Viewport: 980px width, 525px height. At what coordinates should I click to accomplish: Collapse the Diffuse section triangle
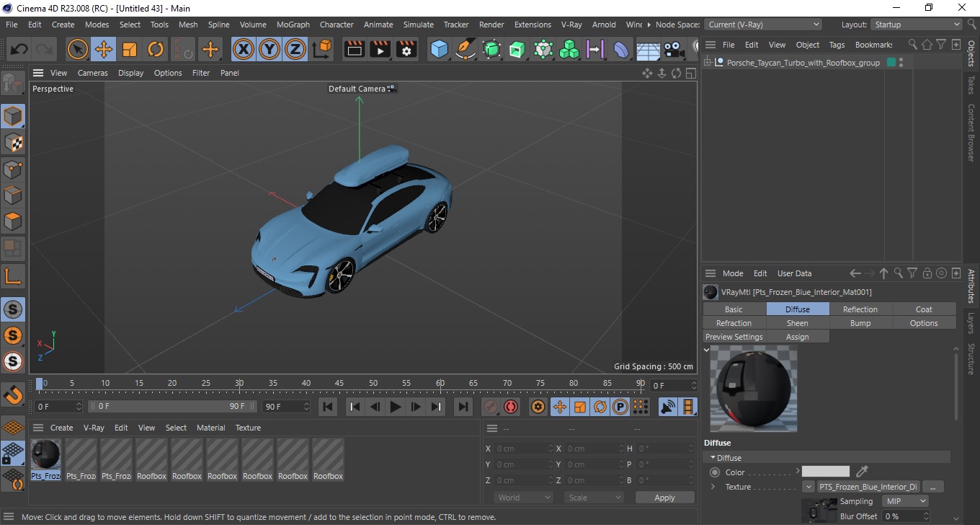[713, 458]
